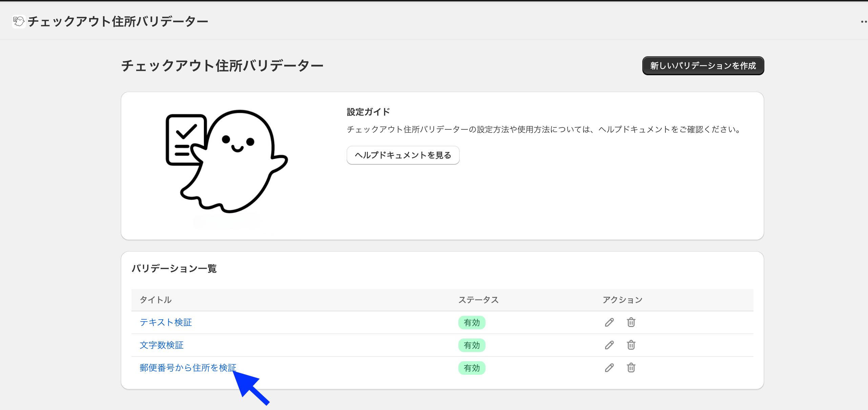Click the タイトル column header
This screenshot has height=410, width=868.
click(156, 300)
